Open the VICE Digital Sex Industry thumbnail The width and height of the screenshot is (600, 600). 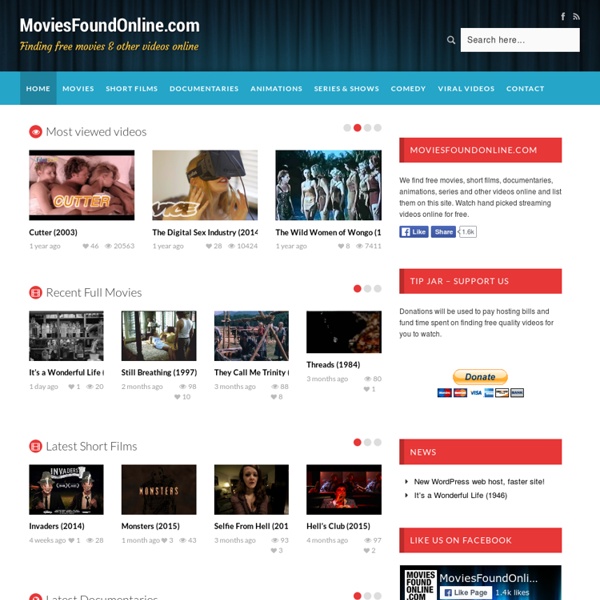pyautogui.click(x=205, y=185)
